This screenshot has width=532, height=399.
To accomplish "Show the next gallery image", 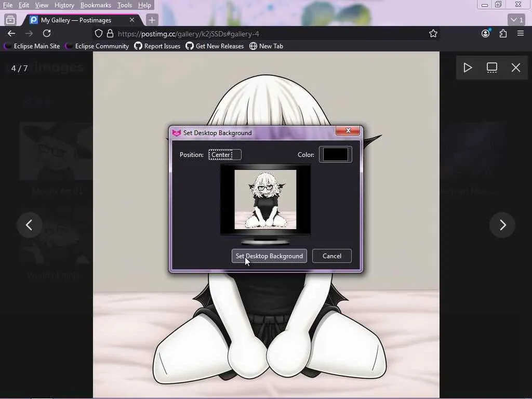I will point(502,225).
